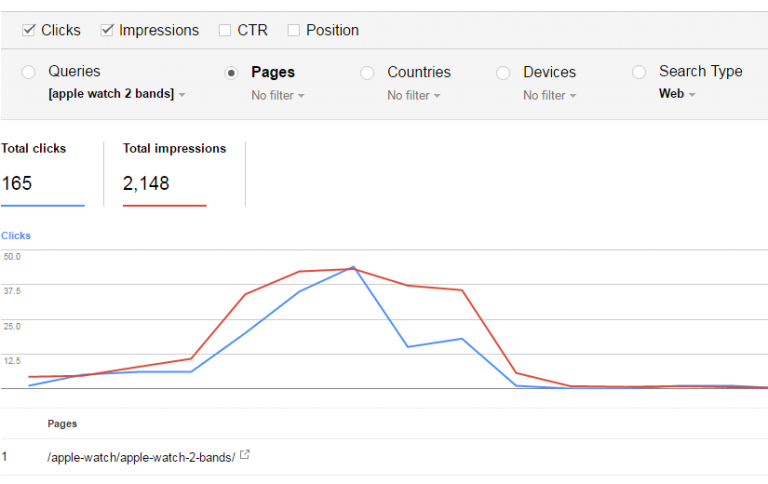
Task: Expand the Countries No filter dropdown
Action: (x=414, y=95)
